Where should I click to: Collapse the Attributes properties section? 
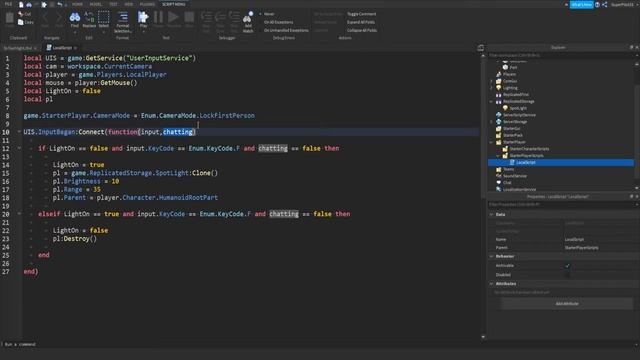click(491, 284)
